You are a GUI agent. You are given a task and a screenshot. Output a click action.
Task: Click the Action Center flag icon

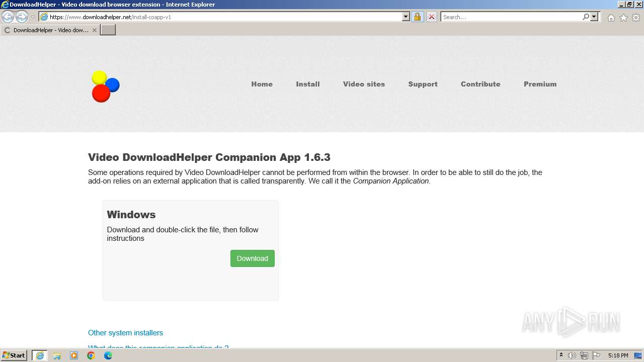pos(596,355)
